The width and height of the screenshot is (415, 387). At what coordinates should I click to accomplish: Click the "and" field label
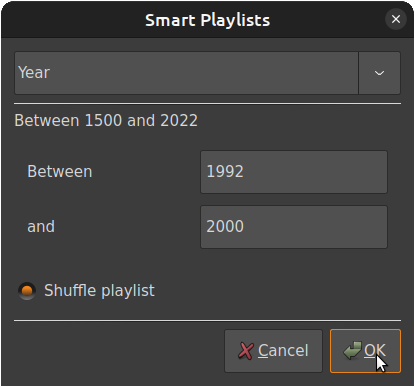coord(41,227)
